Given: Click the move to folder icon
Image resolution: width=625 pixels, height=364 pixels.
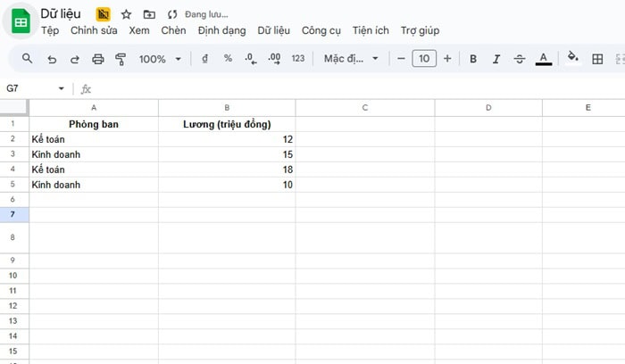Looking at the screenshot, I should pos(148,15).
